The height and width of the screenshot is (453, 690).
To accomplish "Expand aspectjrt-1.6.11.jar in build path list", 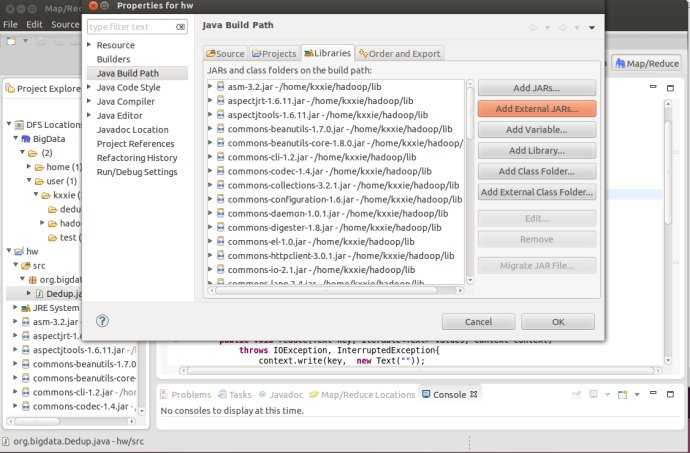I will click(x=210, y=101).
